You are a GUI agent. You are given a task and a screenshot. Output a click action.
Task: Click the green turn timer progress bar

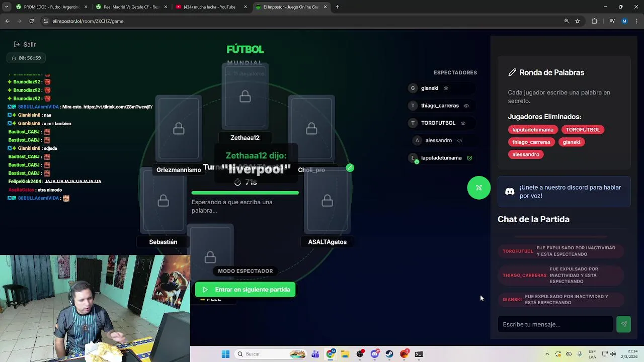tap(245, 193)
